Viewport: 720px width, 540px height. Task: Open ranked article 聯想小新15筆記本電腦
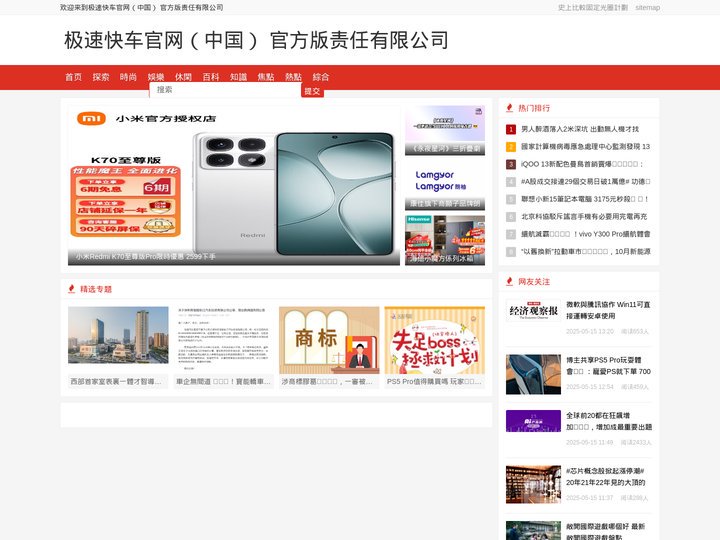click(x=585, y=199)
